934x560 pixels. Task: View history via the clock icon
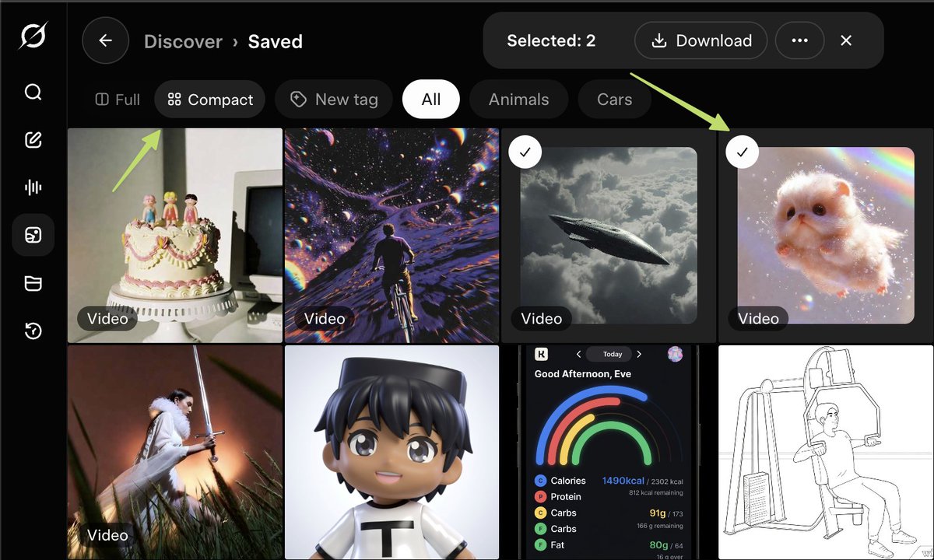pyautogui.click(x=33, y=331)
